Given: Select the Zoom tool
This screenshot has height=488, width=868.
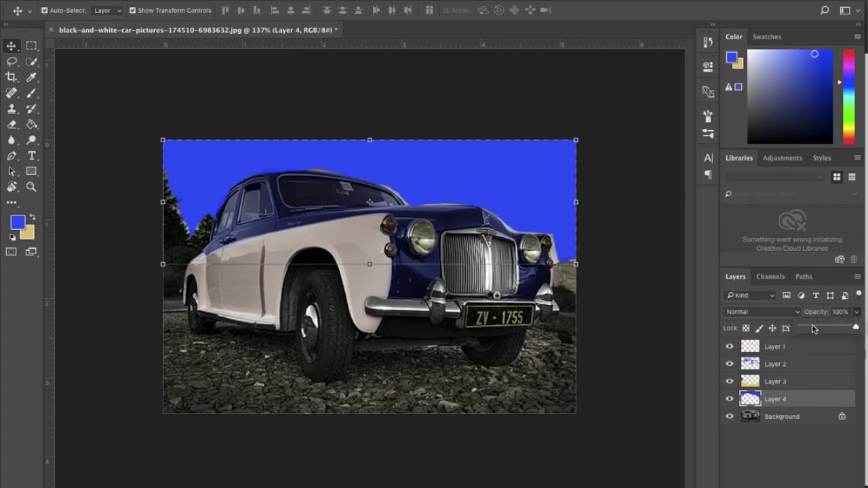Looking at the screenshot, I should click(x=31, y=187).
